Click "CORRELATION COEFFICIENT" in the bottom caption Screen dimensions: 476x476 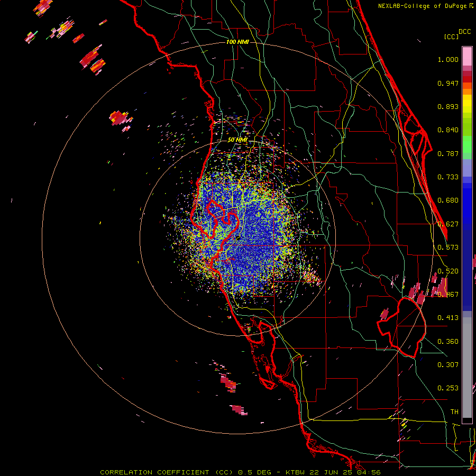click(x=154, y=472)
